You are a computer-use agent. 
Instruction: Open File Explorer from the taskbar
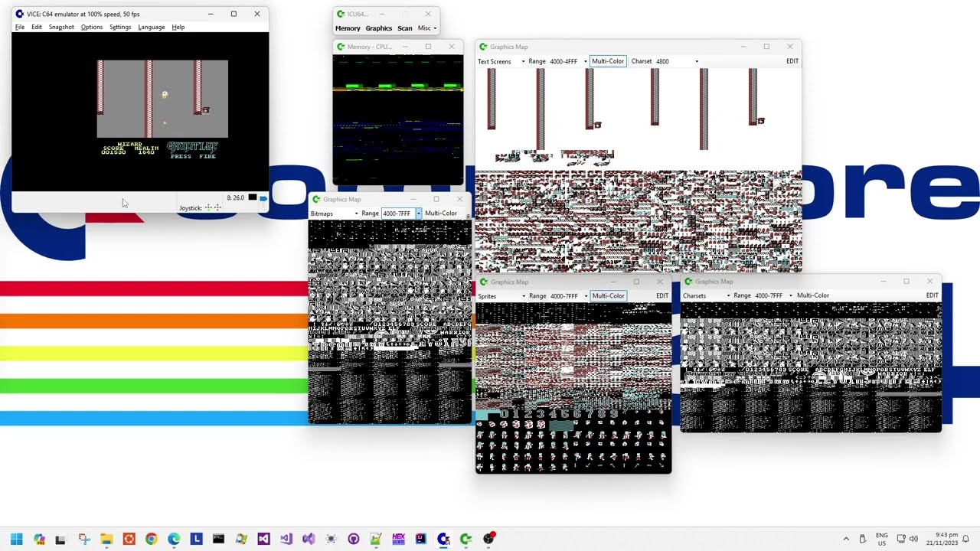click(106, 539)
